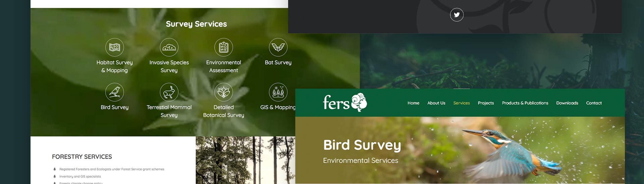Select the Bird Survey bird icon
This screenshot has width=644, height=184.
115,92
